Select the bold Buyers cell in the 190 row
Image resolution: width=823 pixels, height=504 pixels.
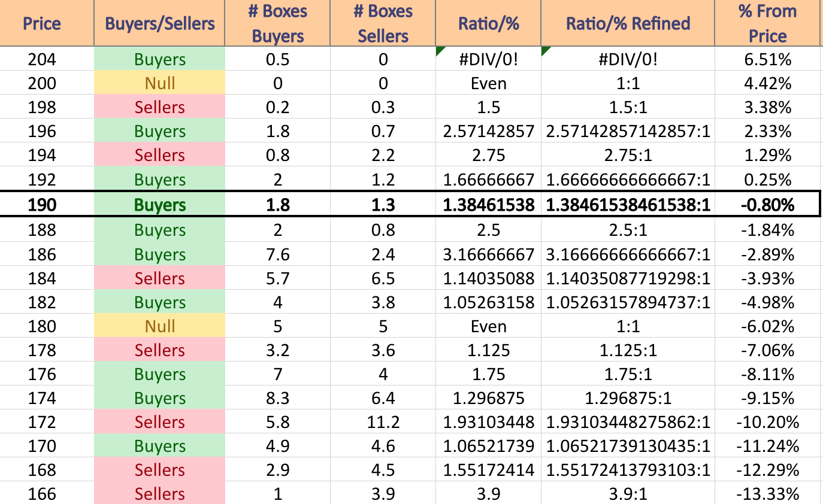[x=159, y=204]
